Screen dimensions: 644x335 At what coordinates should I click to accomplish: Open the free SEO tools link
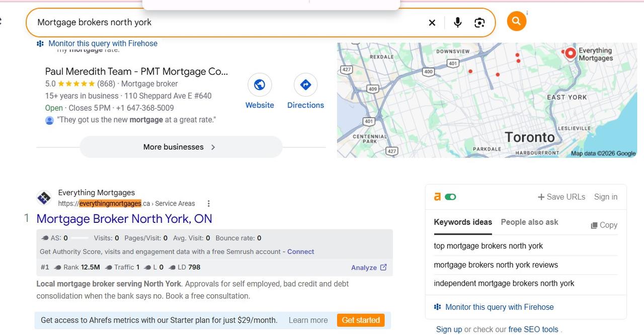[533, 329]
